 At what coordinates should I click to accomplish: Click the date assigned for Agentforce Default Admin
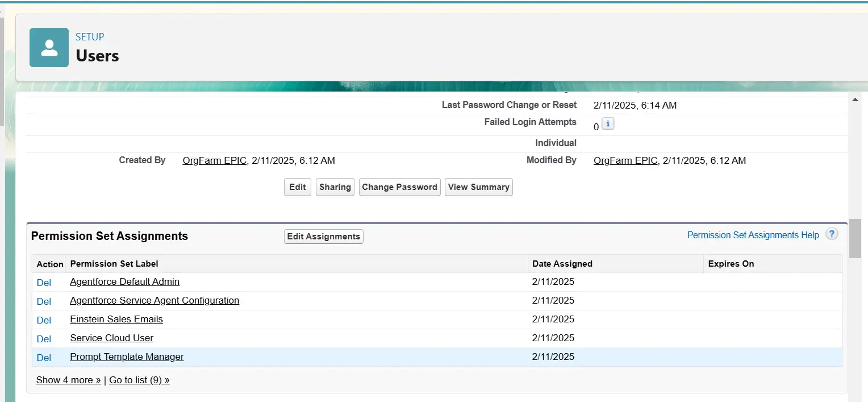[x=553, y=282]
